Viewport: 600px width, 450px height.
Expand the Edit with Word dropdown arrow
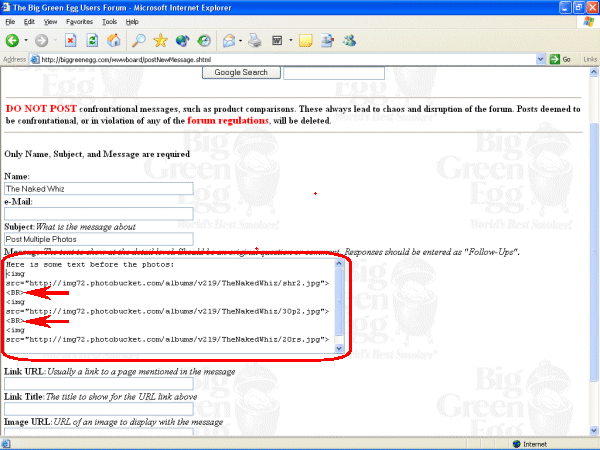[290, 40]
